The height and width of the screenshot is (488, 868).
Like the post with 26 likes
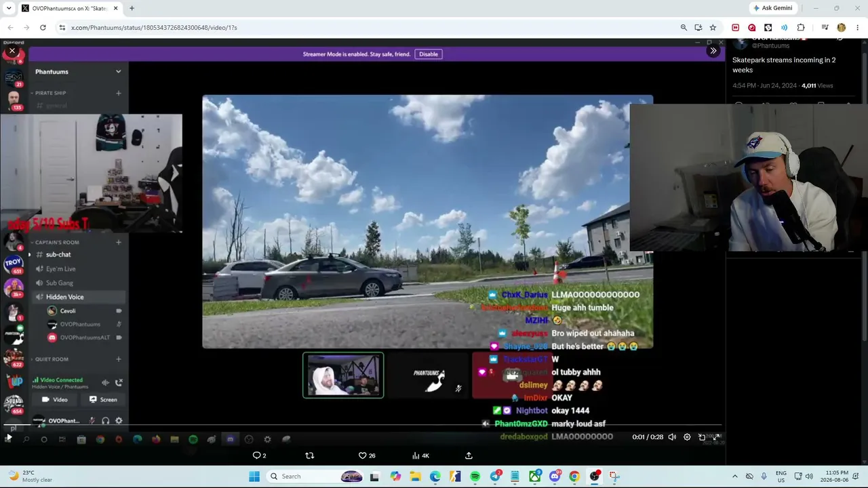(367, 455)
